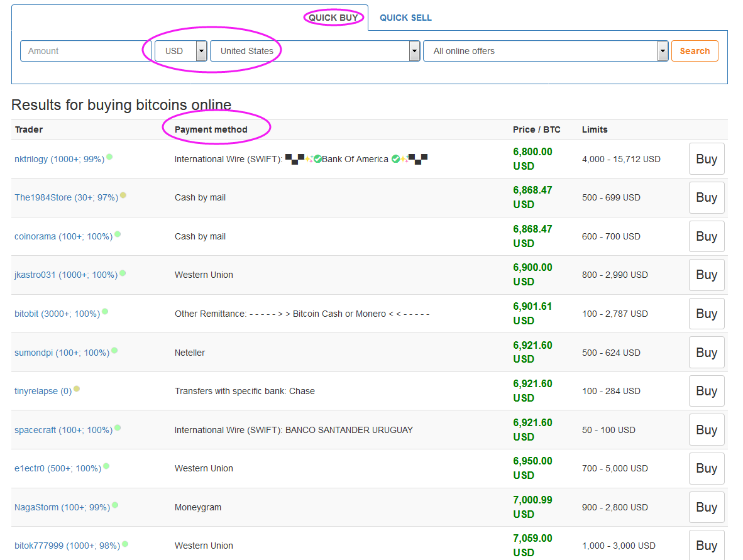Click Buy for nktrilogy's offer
This screenshot has height=560, width=743.
click(x=707, y=159)
